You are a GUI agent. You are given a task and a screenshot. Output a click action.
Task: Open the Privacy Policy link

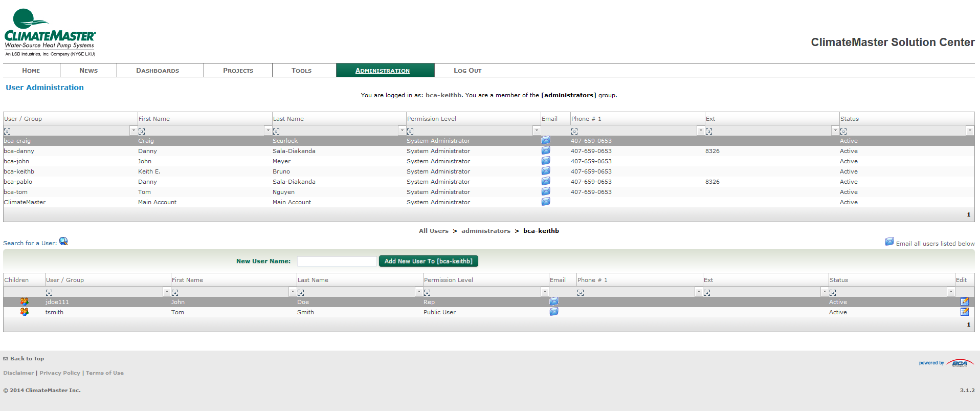[x=60, y=373]
